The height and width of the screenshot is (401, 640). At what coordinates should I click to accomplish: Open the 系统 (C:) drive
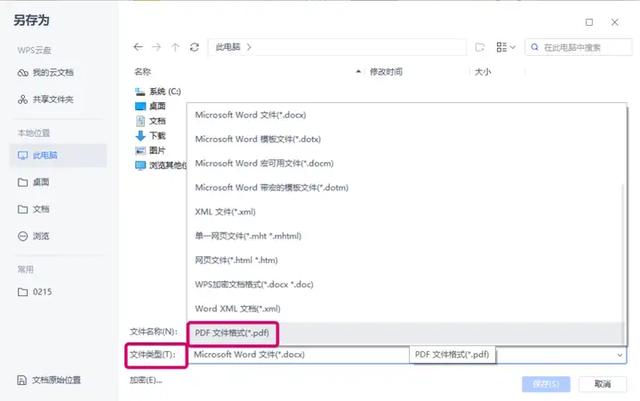pos(158,91)
